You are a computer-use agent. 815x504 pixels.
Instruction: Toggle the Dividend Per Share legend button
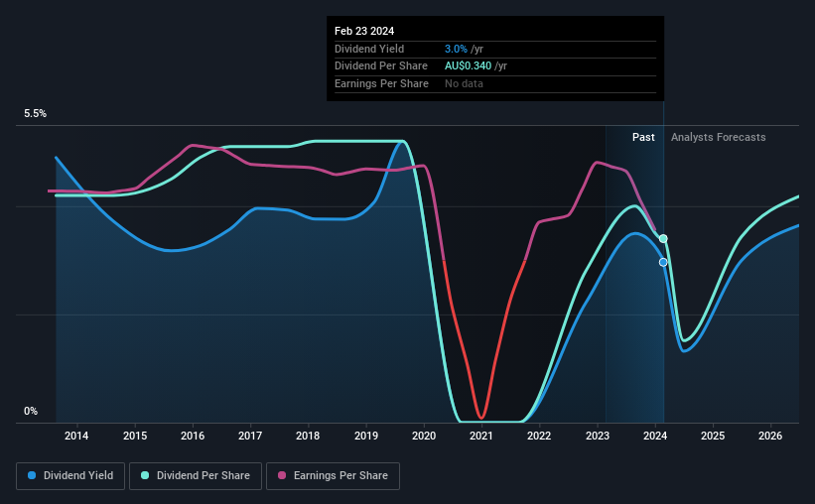click(196, 476)
